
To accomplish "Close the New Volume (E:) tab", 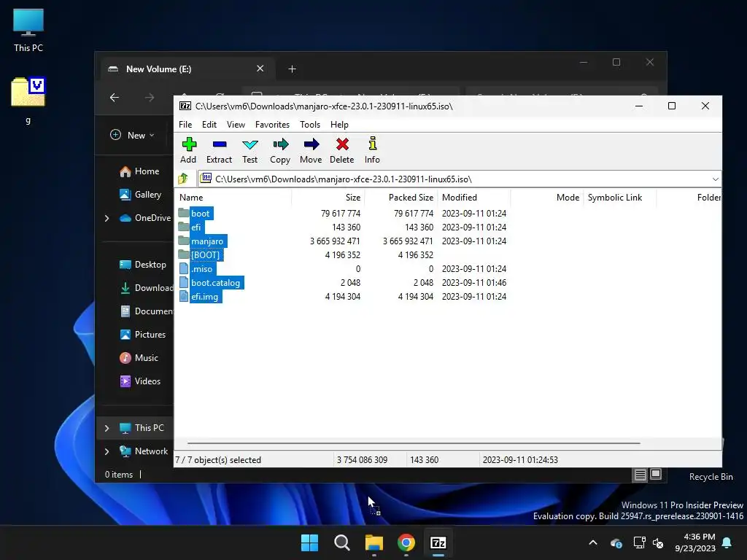I will pyautogui.click(x=260, y=69).
